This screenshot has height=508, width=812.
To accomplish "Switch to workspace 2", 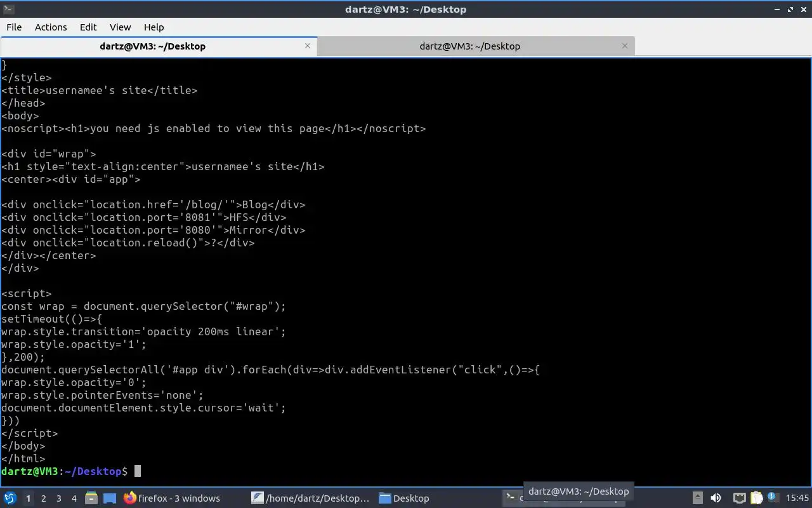I will pos(43,498).
